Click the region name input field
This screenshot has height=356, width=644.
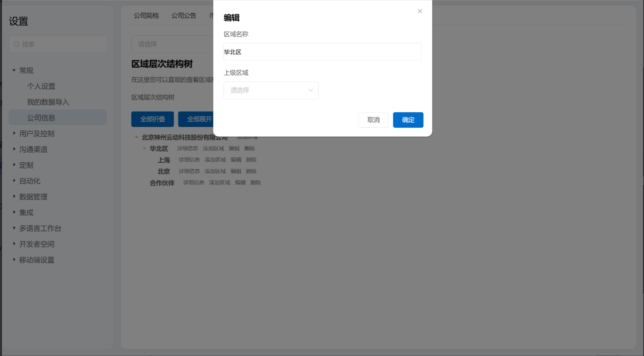click(x=322, y=52)
